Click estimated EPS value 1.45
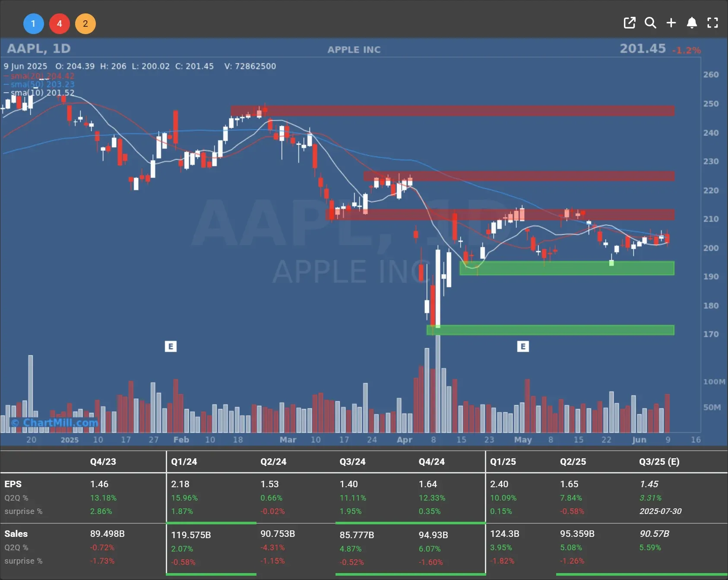This screenshot has height=580, width=728. 649,484
